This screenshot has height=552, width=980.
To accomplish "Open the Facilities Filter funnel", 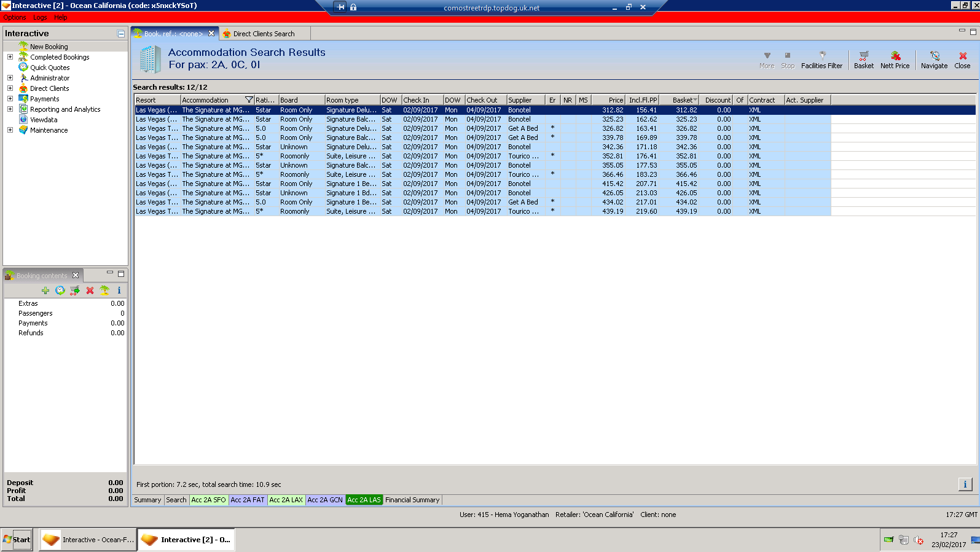I will coord(822,55).
